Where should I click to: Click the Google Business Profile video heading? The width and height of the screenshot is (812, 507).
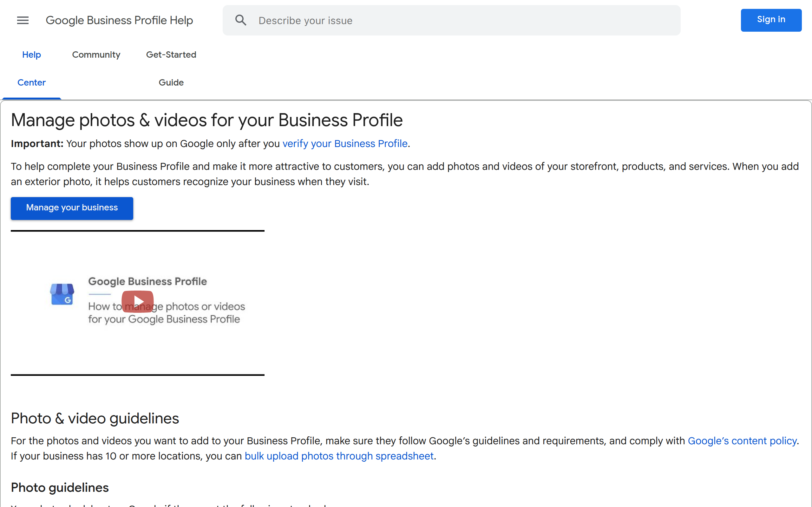[147, 281]
